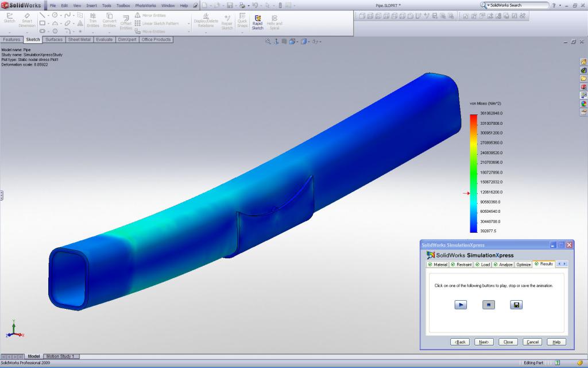Viewport: 588px width, 368px height.
Task: Click the Cancel button in SimulationXpress
Action: tap(532, 342)
